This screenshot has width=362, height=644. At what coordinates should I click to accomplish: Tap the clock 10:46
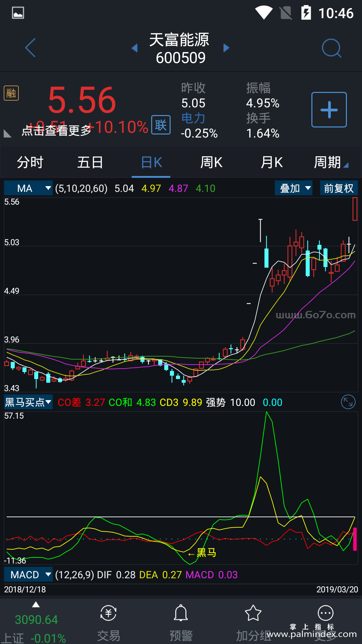[x=336, y=13]
